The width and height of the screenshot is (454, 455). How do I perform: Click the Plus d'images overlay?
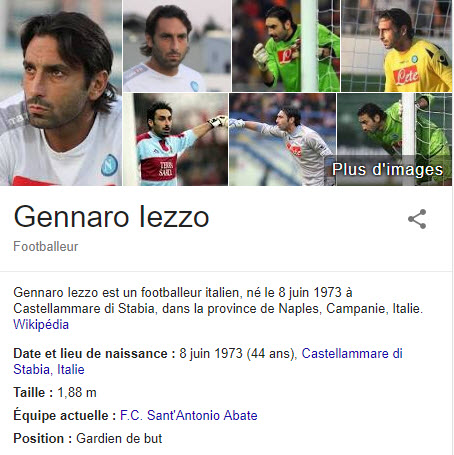coord(388,169)
